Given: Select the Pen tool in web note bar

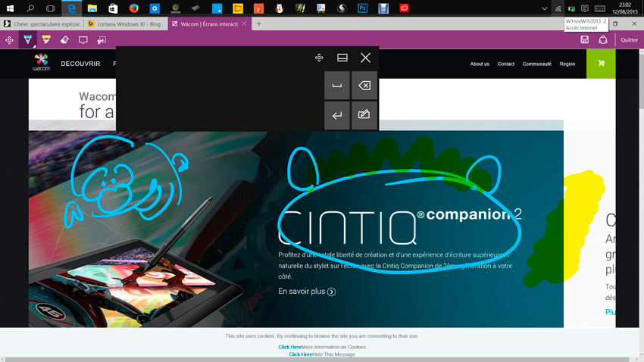Looking at the screenshot, I should [27, 40].
